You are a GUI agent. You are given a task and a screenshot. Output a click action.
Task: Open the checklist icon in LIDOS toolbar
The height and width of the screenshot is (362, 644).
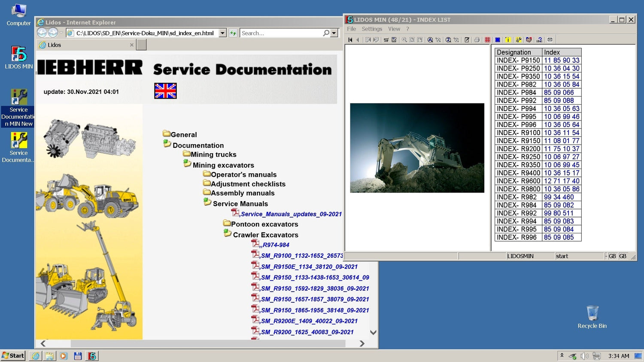tap(394, 40)
